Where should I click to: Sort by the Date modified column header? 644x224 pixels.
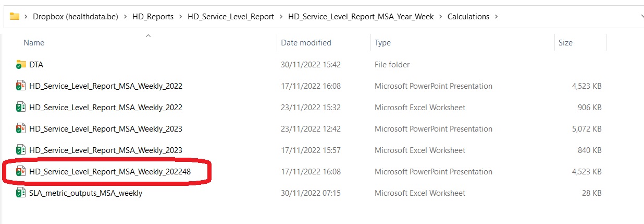306,43
